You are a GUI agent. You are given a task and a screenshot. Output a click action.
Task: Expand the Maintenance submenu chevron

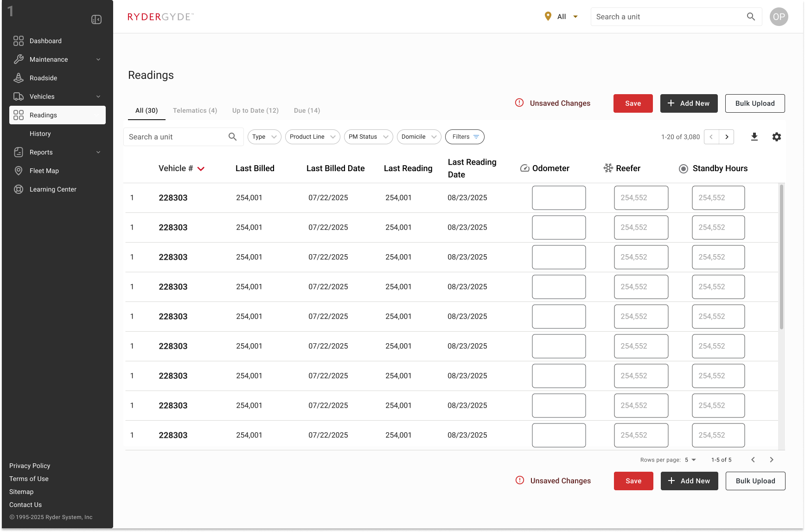[98, 59]
